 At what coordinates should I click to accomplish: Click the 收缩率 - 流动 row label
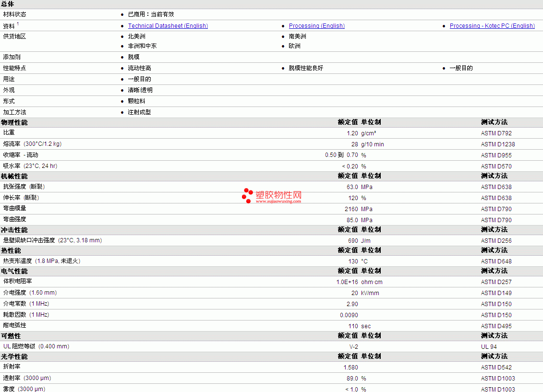pos(21,154)
